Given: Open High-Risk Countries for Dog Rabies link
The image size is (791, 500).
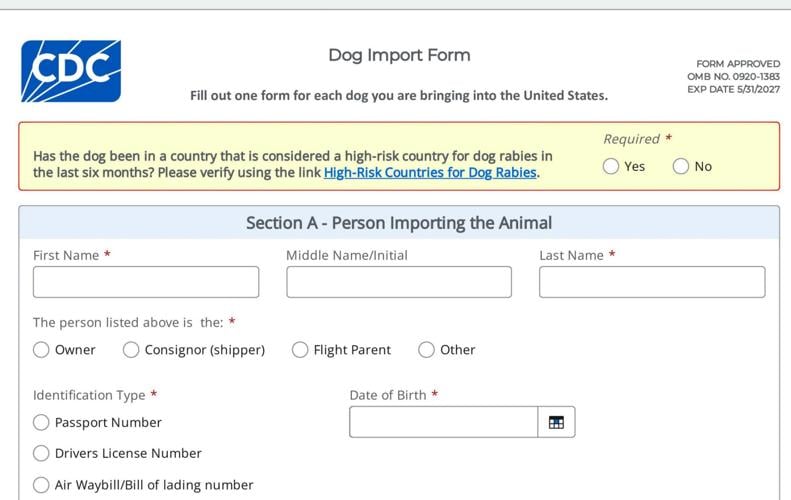Looking at the screenshot, I should [430, 172].
